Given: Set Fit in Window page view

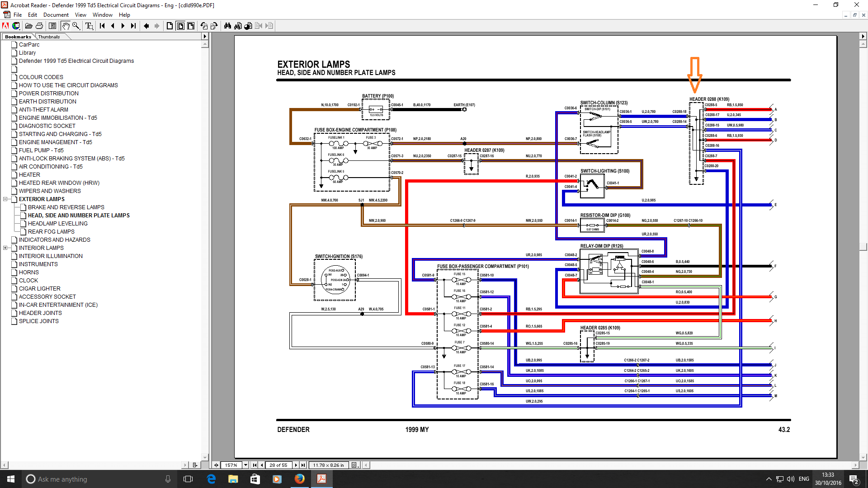Looking at the screenshot, I should [180, 26].
